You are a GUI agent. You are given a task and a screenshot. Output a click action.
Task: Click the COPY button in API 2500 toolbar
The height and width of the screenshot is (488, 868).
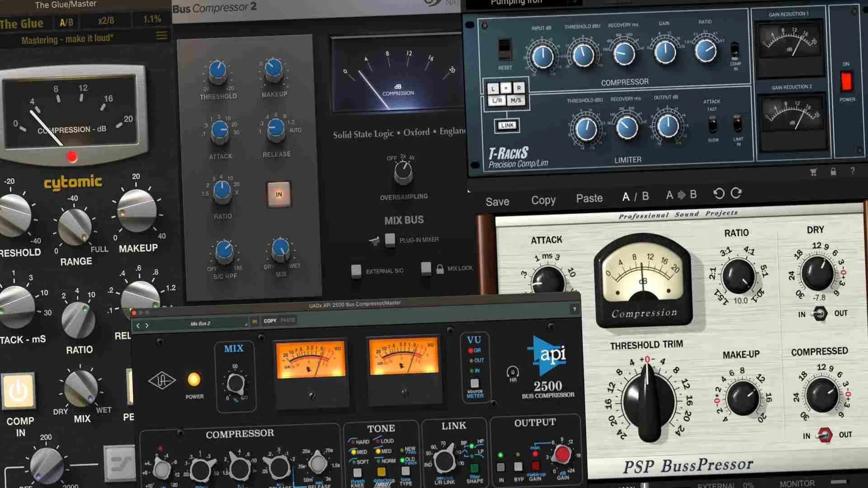[270, 321]
